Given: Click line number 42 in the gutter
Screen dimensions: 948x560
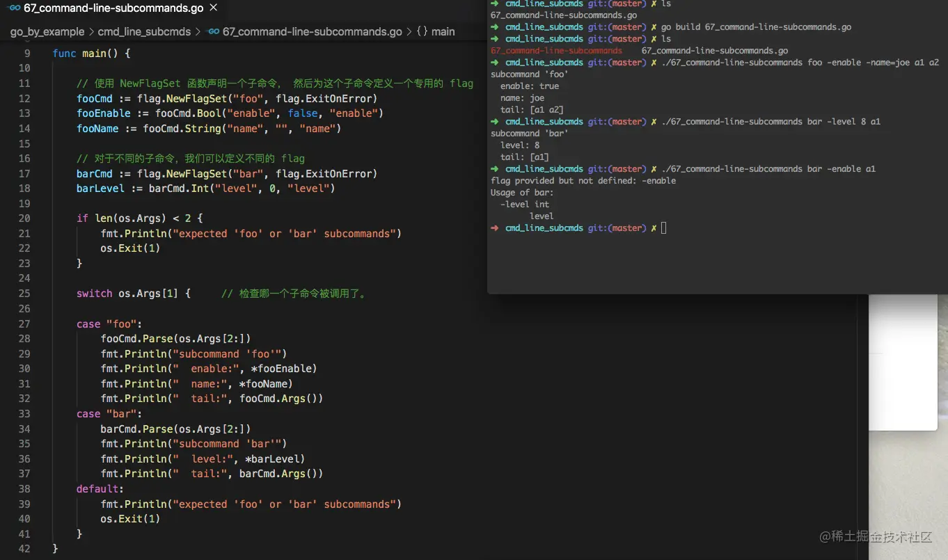Looking at the screenshot, I should (24, 549).
